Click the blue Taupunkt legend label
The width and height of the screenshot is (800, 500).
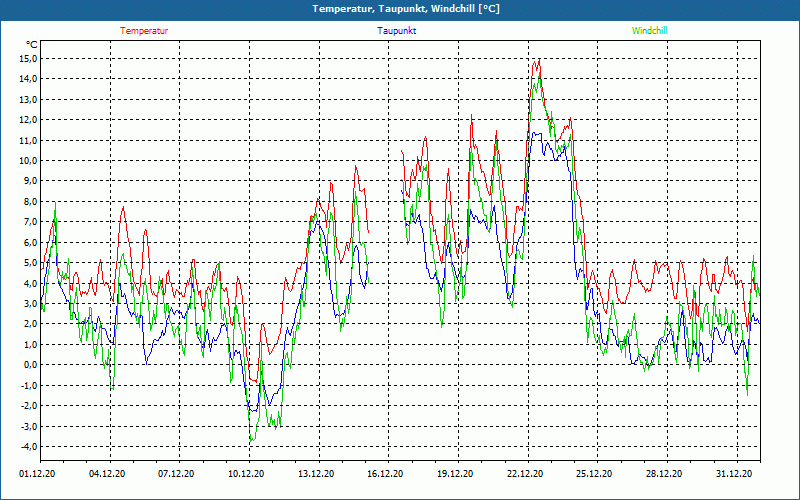point(397,31)
